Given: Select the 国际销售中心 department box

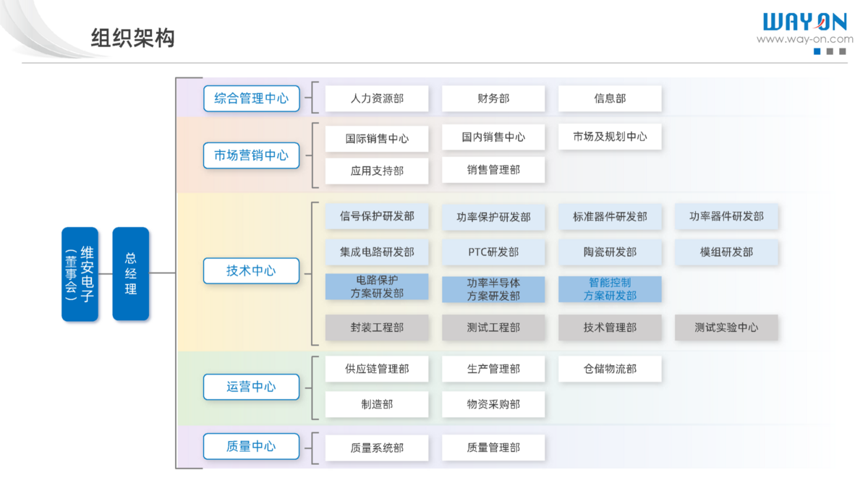Looking at the screenshot, I should pyautogui.click(x=377, y=139).
